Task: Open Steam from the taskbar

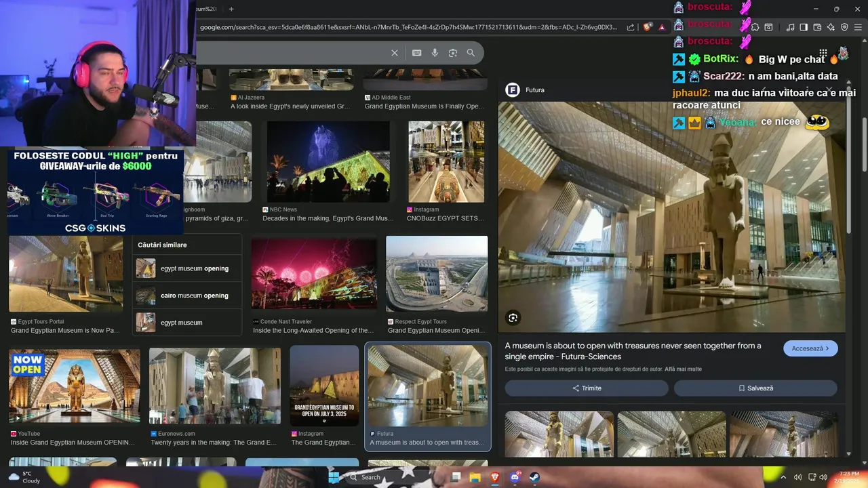Action: pos(534,477)
